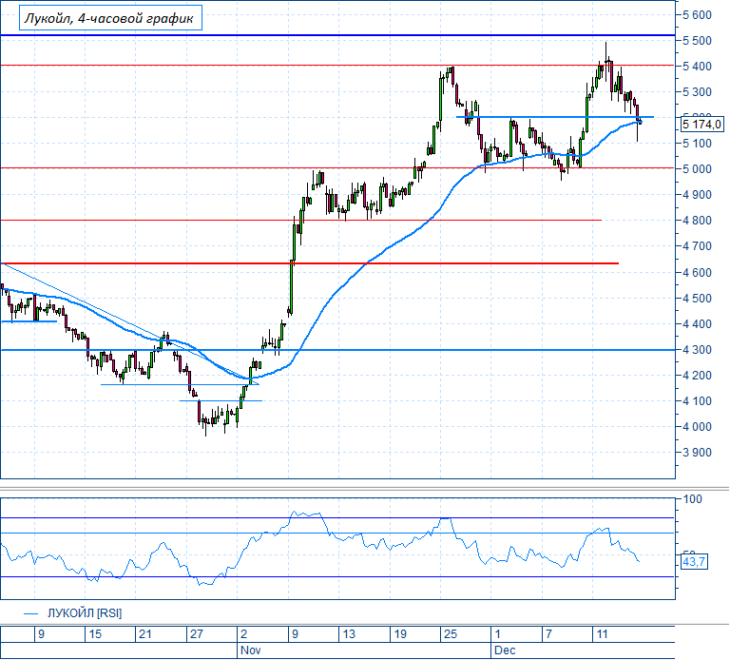Click the date label 7 on the time axis

click(x=549, y=634)
